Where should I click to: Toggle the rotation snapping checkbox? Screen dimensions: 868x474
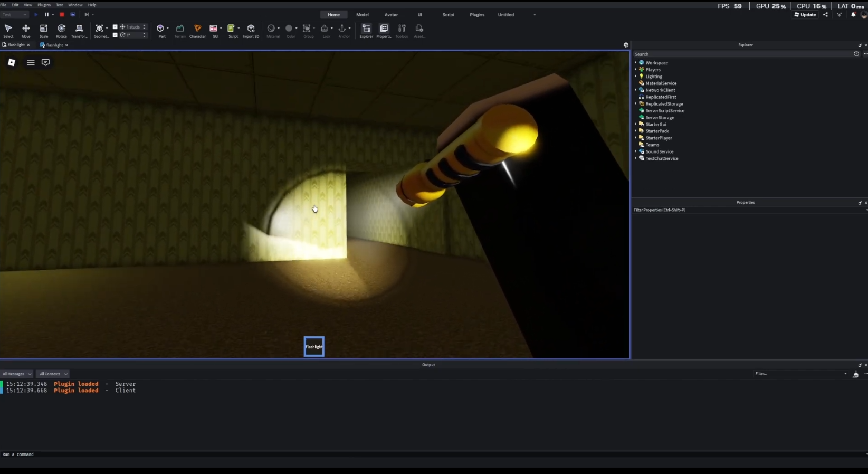pyautogui.click(x=115, y=35)
